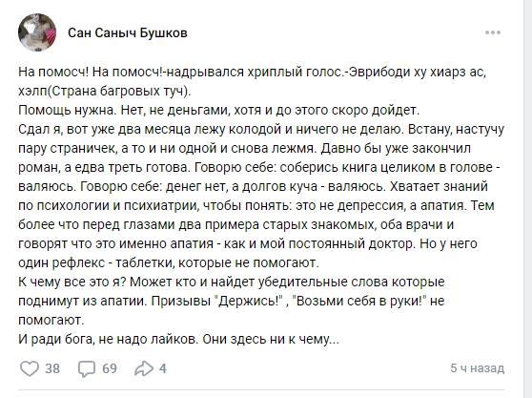Click the share counter showing 4
This screenshot has width=532, height=398.
click(163, 368)
